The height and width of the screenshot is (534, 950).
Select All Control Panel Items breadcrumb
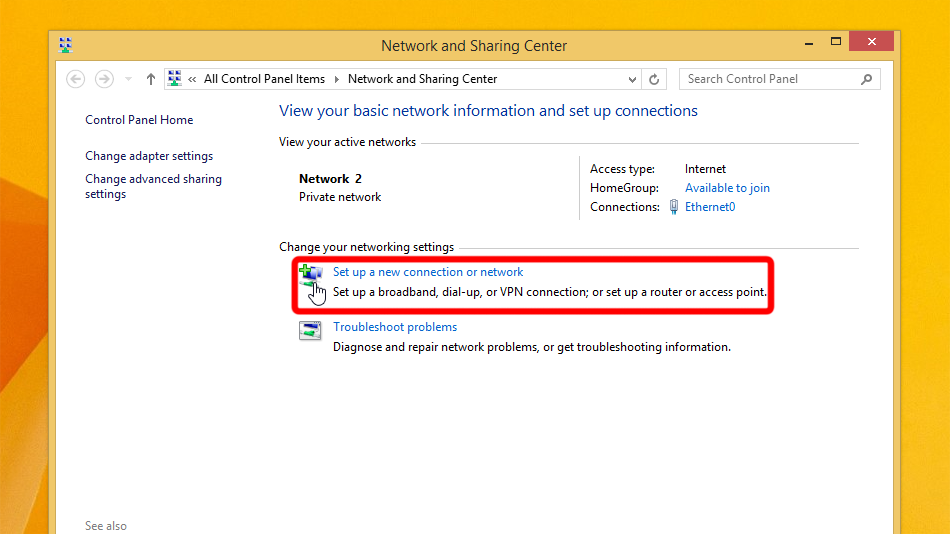point(264,79)
